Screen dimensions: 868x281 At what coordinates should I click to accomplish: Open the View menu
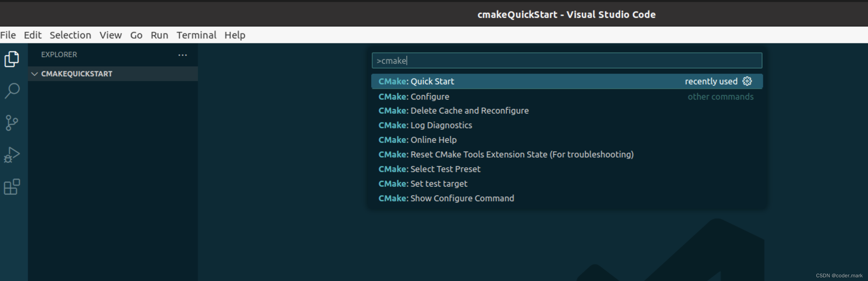tap(111, 35)
